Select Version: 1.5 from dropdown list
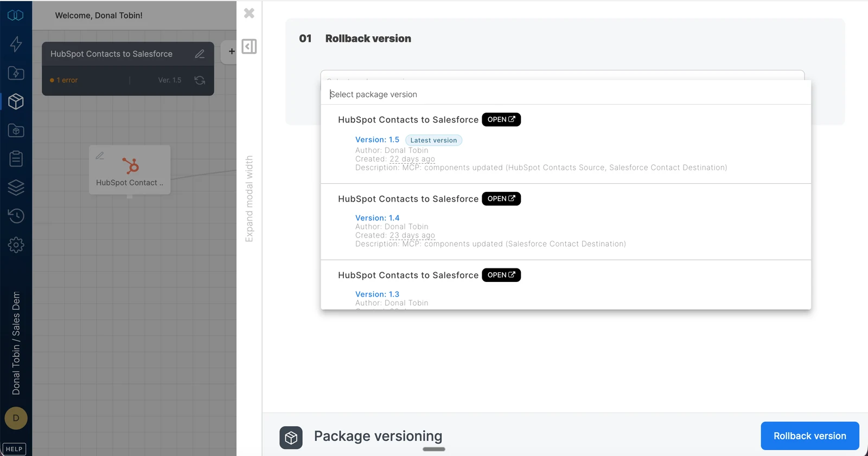Image resolution: width=868 pixels, height=456 pixels. click(x=377, y=140)
